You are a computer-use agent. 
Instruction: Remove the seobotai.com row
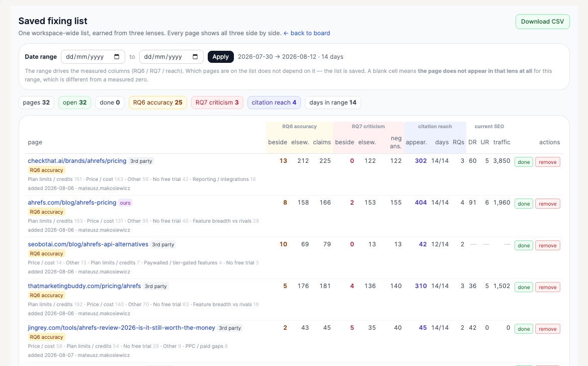point(547,245)
